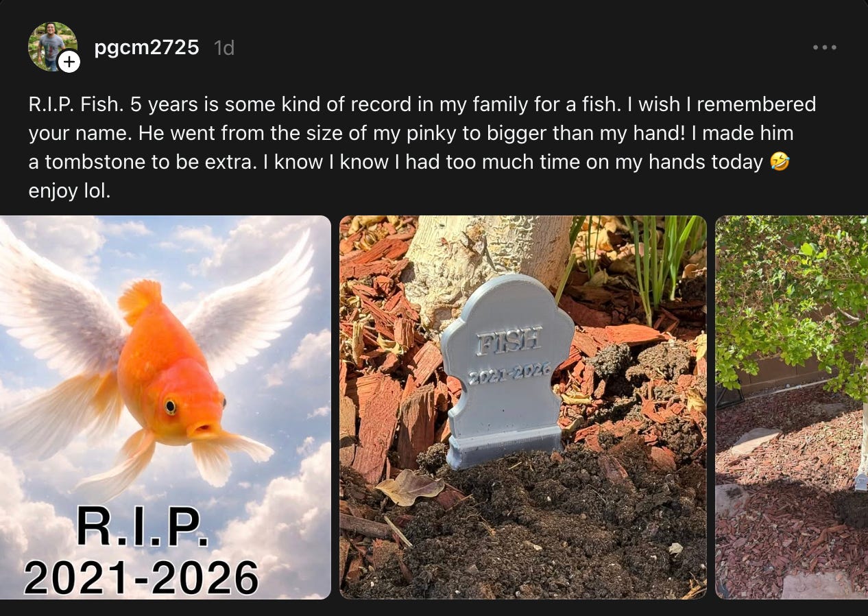Click the engraved "FISH" on the tombstone
This screenshot has width=868, height=616.
click(509, 341)
